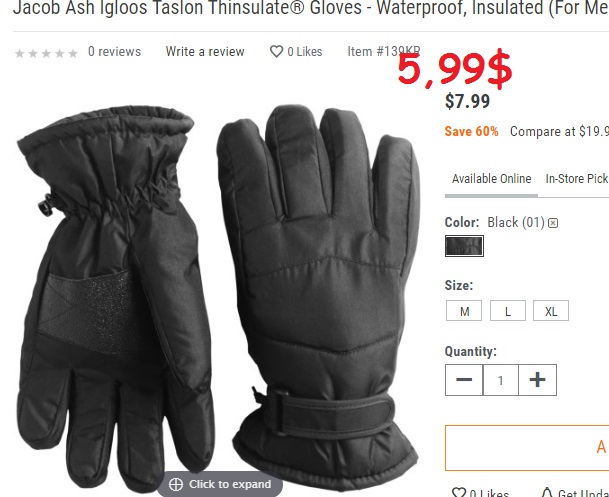The width and height of the screenshot is (609, 497).
Task: Switch to the In-Store Pickup tab
Action: pos(577,179)
